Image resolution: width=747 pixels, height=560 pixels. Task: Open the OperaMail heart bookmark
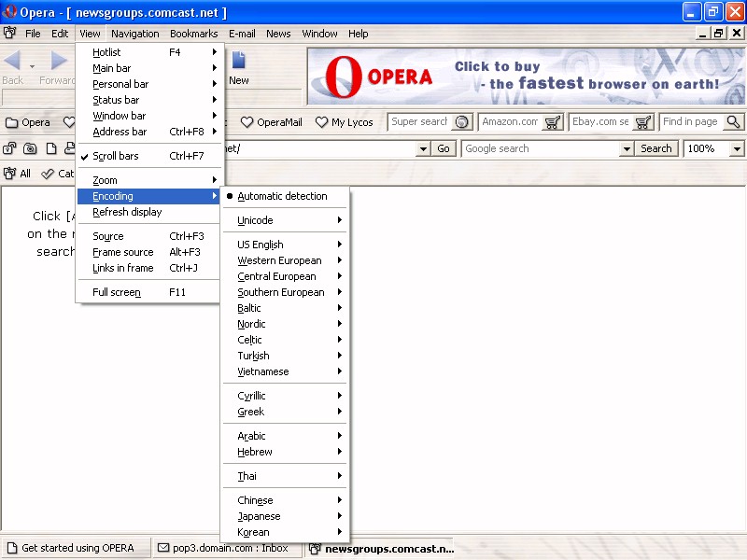coord(272,122)
